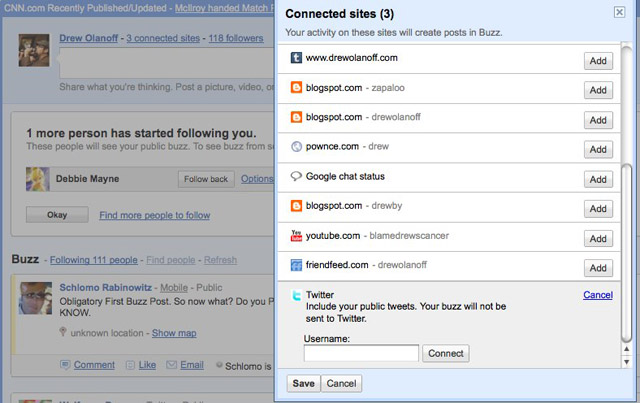
Task: Click the Twitter bird icon
Action: click(x=296, y=296)
